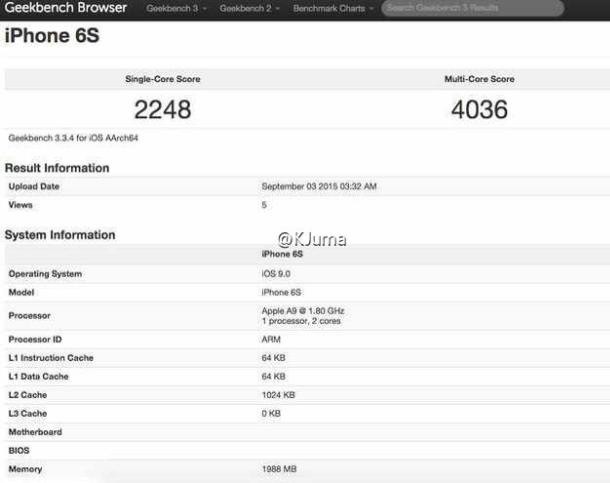Select the Operating System label

[45, 274]
